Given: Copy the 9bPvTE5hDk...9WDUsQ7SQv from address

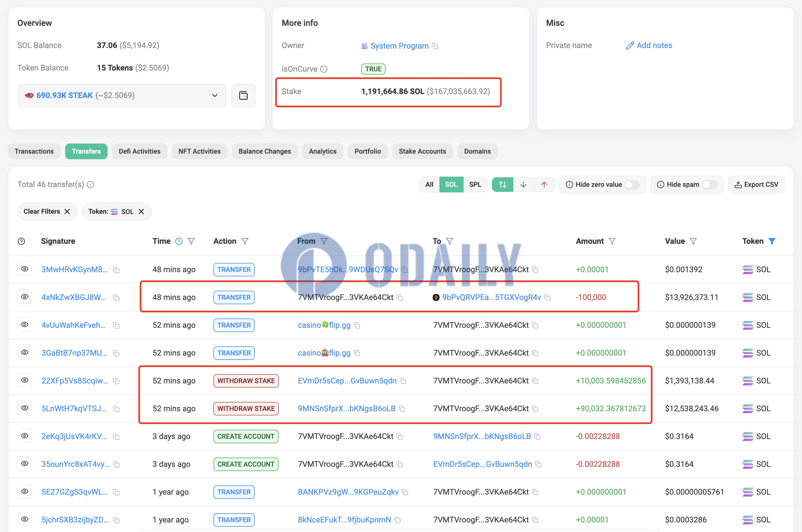Looking at the screenshot, I should click(404, 270).
